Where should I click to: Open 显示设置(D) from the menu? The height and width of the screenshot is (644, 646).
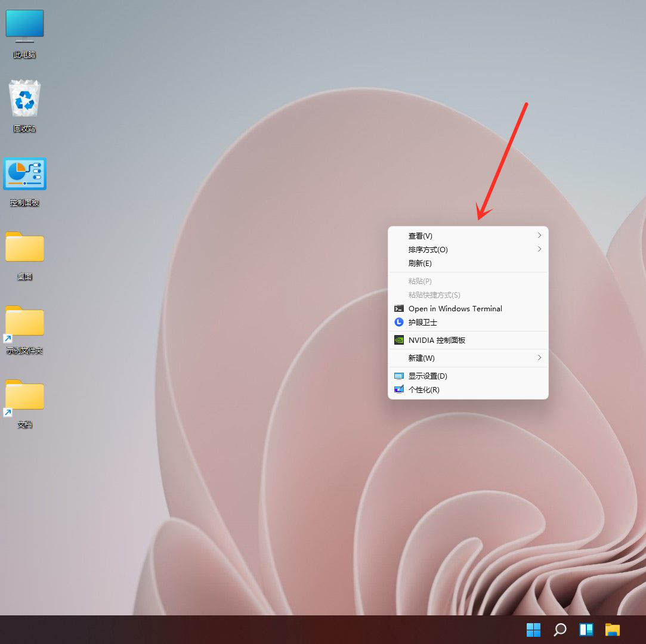427,376
